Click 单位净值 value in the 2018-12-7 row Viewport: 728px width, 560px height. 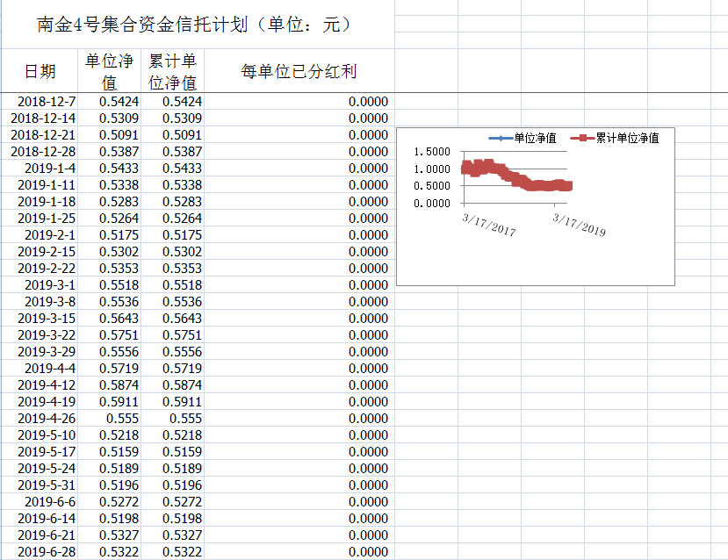(109, 101)
